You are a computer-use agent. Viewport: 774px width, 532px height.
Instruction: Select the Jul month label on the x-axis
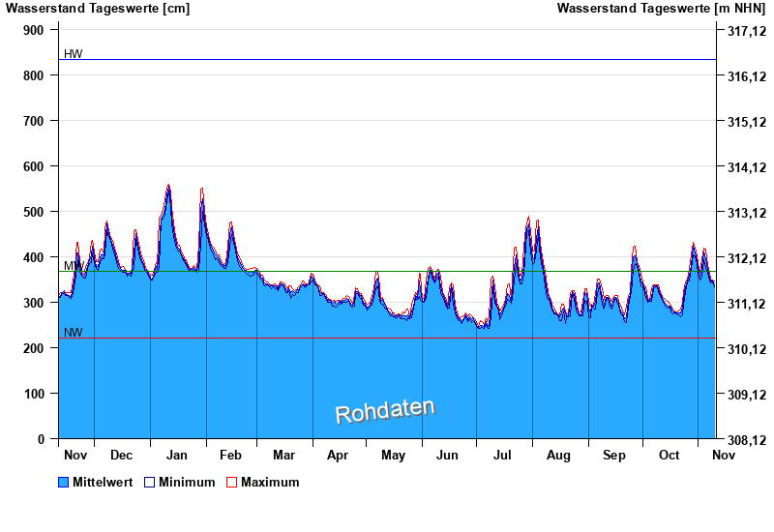(503, 455)
